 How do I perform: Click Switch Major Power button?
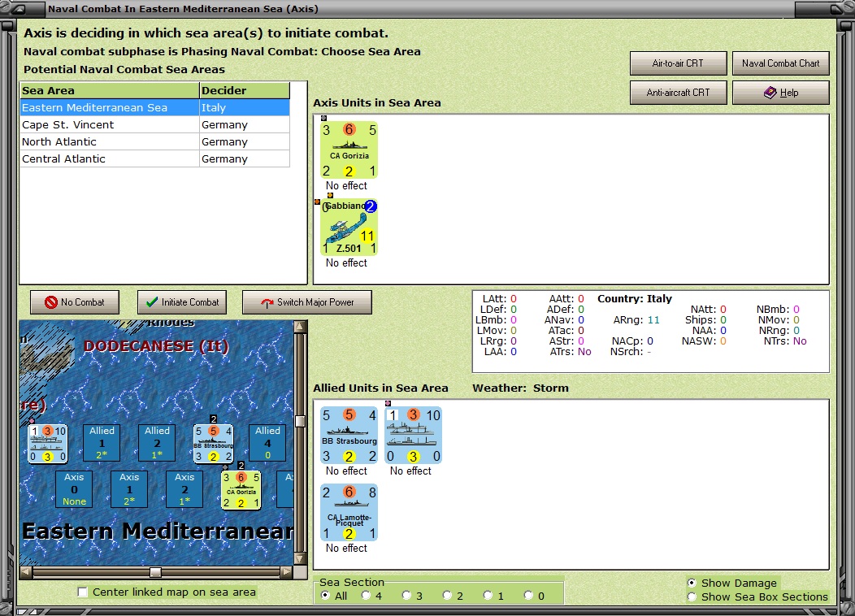[307, 302]
